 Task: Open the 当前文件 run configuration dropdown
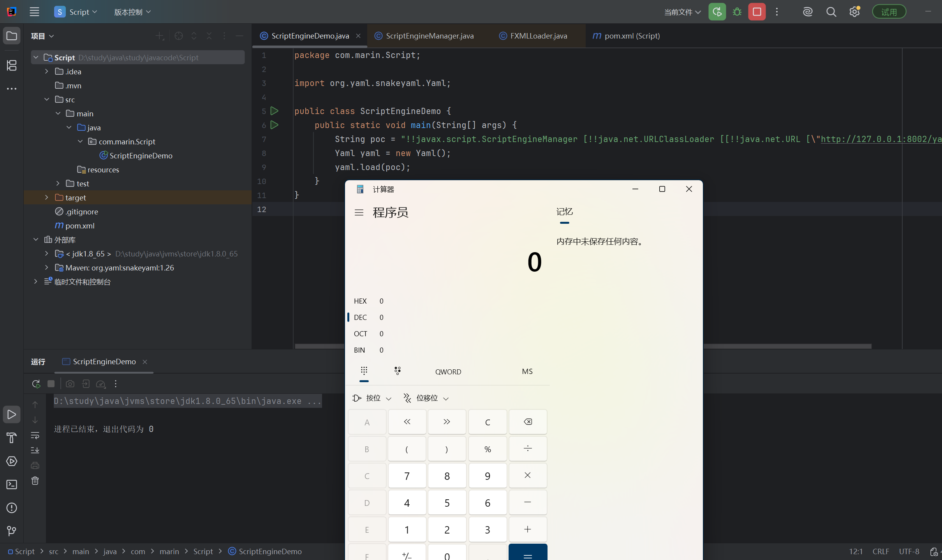682,12
